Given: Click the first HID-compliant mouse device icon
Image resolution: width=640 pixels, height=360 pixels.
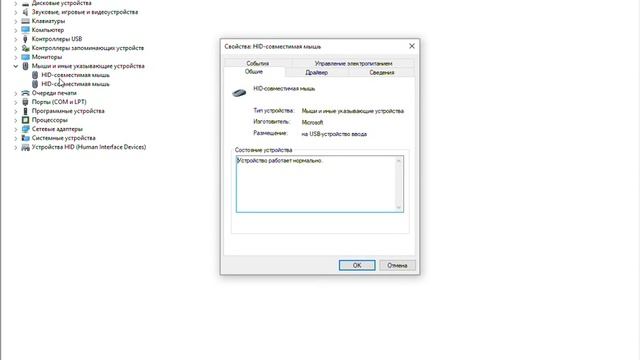Looking at the screenshot, I should (x=35, y=75).
